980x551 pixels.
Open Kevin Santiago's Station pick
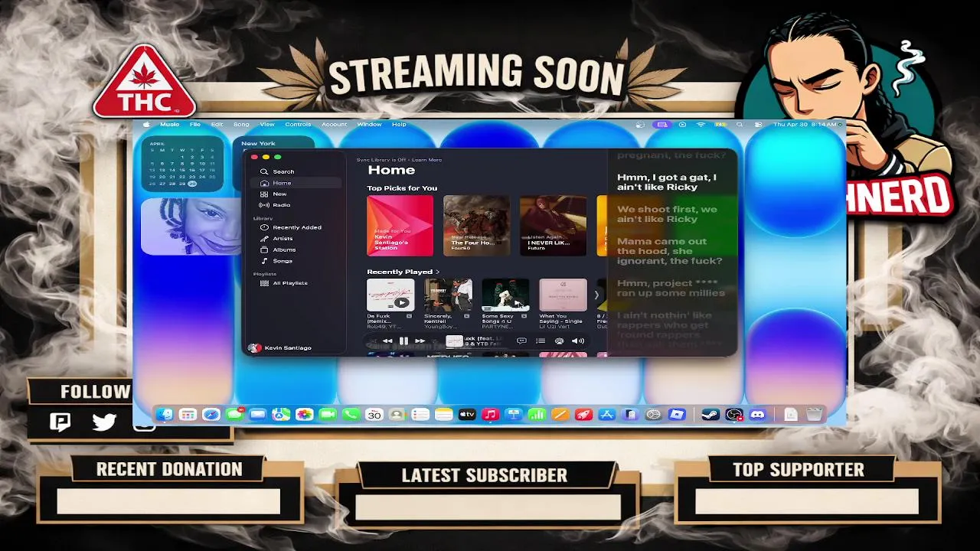coord(400,226)
